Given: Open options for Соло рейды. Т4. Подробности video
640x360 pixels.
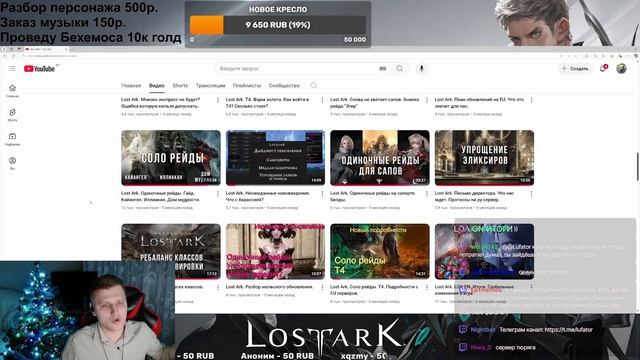Looking at the screenshot, I should click(427, 287).
